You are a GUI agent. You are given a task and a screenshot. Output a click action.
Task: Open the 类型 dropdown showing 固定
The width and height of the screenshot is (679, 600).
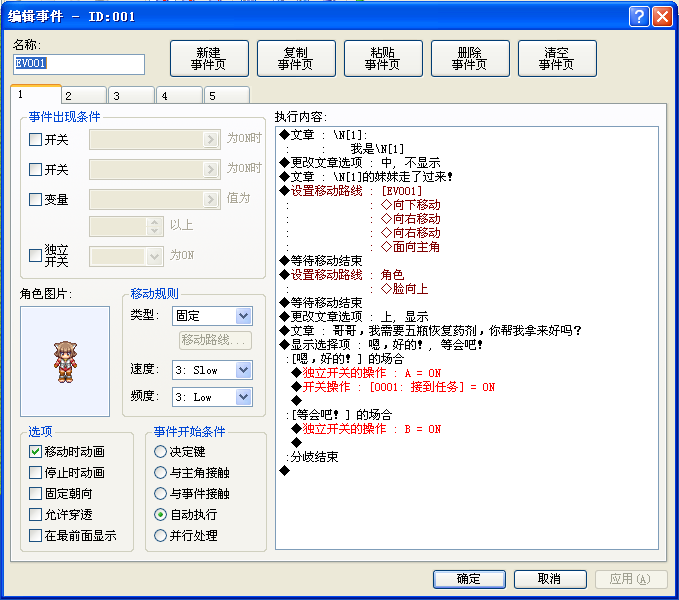(x=212, y=316)
